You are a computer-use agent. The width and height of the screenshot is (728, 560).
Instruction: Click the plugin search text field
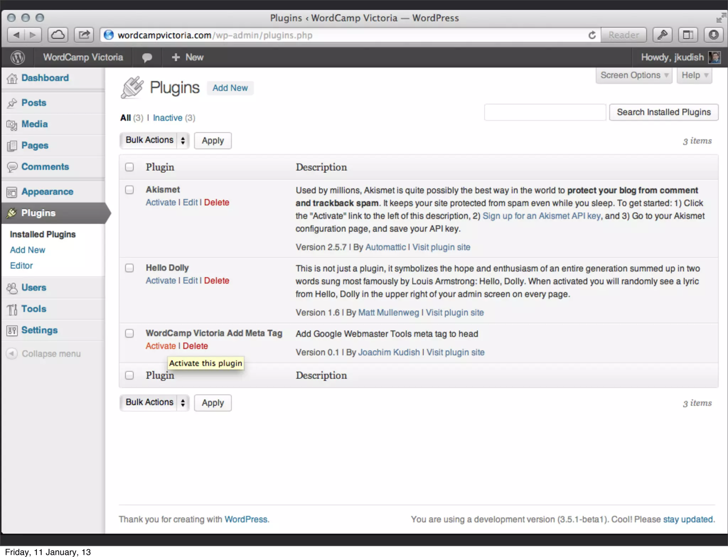coord(545,112)
